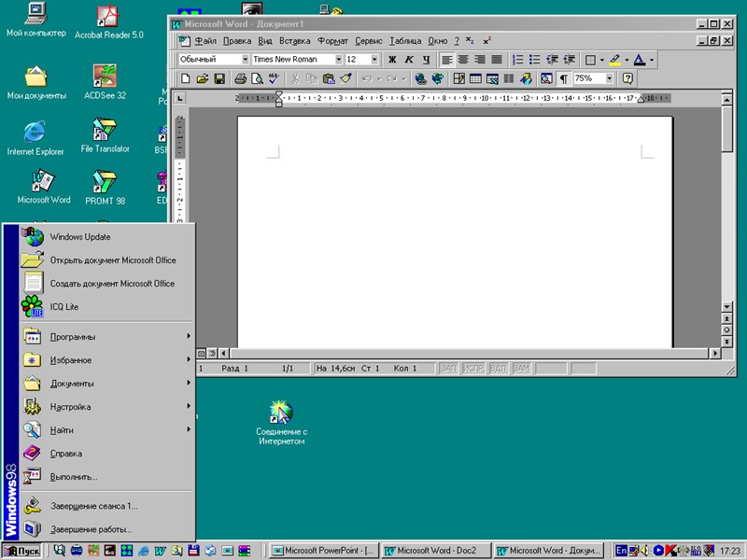The width and height of the screenshot is (747, 560).
Task: Toggle bold formatting (Ж)
Action: (392, 60)
